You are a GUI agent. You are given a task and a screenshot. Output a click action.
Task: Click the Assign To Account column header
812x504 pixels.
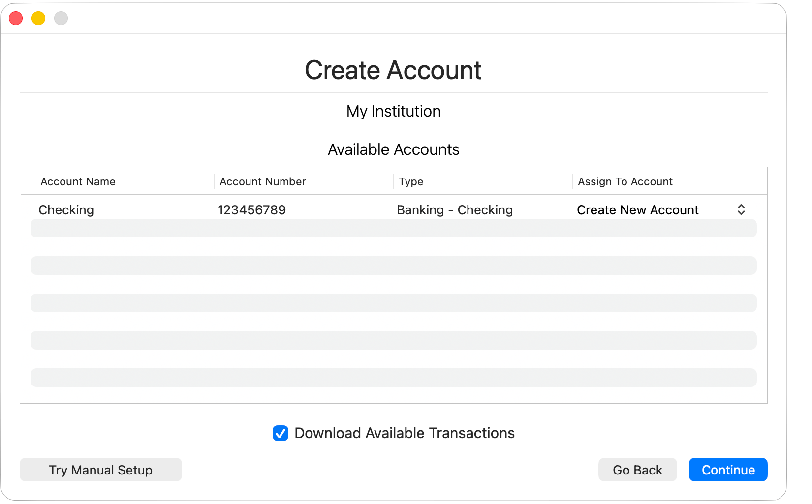pyautogui.click(x=625, y=181)
